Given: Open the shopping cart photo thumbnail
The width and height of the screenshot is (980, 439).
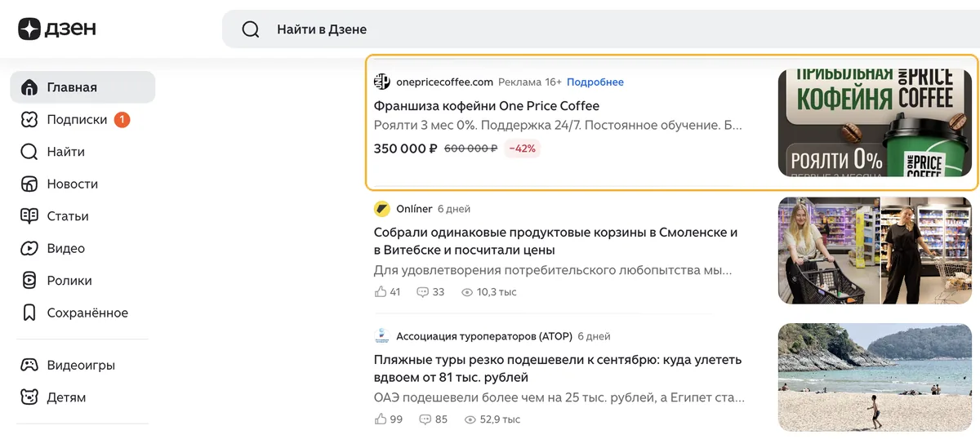Looking at the screenshot, I should (875, 250).
